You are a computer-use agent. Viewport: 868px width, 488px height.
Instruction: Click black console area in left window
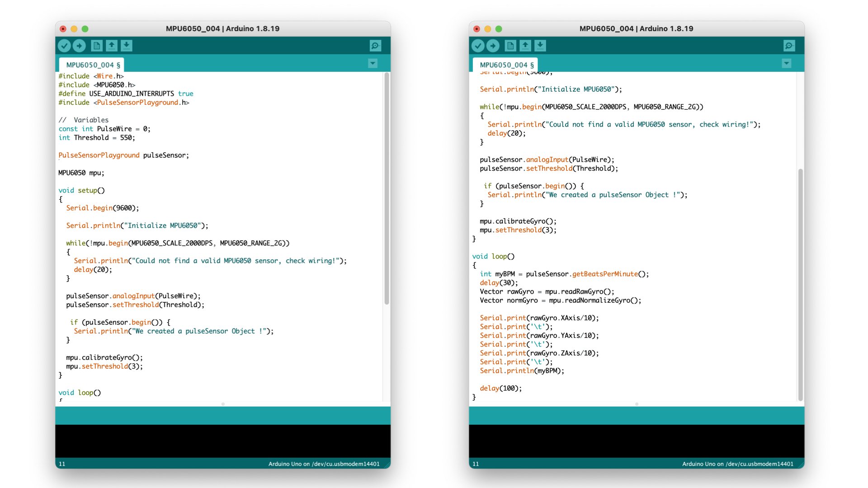(x=223, y=441)
